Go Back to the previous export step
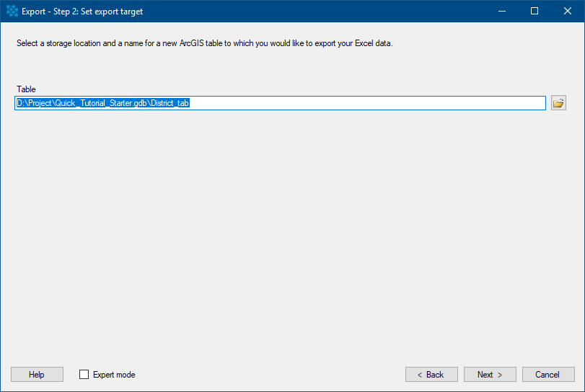 pos(431,375)
